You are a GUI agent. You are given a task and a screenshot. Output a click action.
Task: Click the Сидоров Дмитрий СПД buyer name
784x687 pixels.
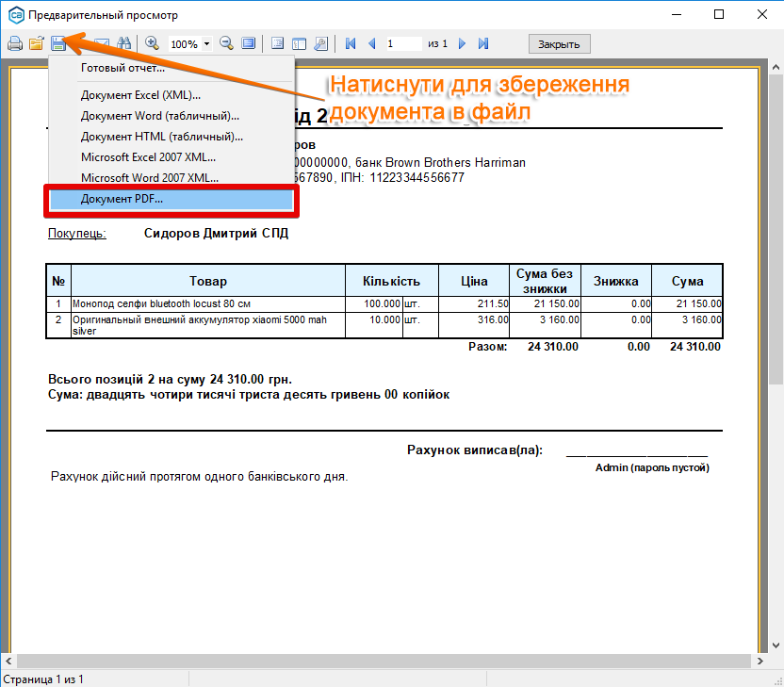click(x=216, y=234)
